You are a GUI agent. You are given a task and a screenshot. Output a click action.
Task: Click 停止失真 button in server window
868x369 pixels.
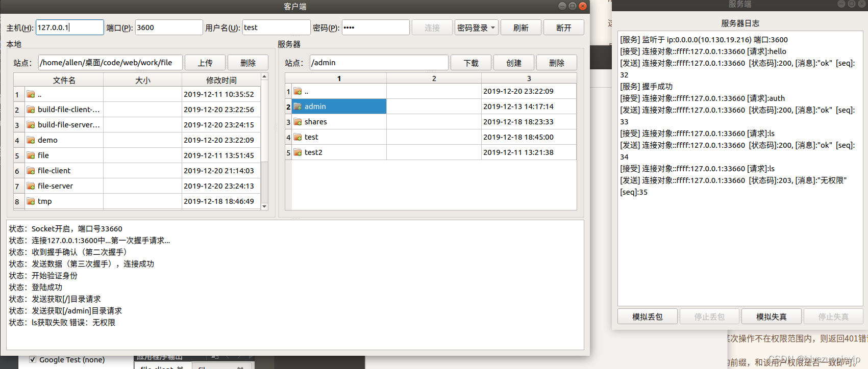point(834,317)
